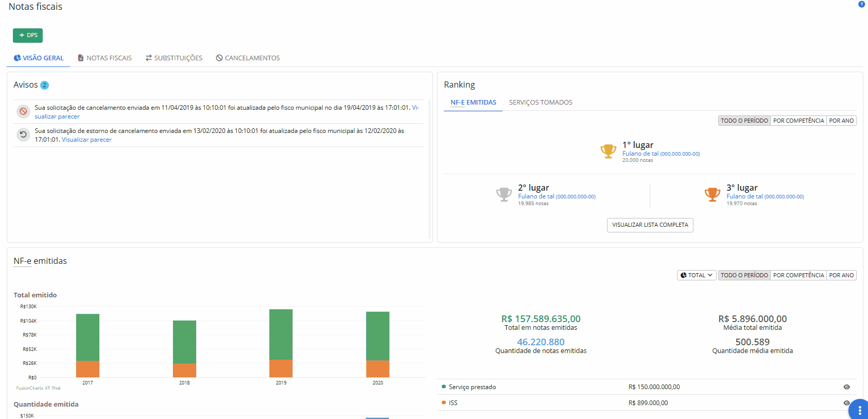Select Por ano in NF-e emitidas filter
The height and width of the screenshot is (419, 868).
pos(841,275)
